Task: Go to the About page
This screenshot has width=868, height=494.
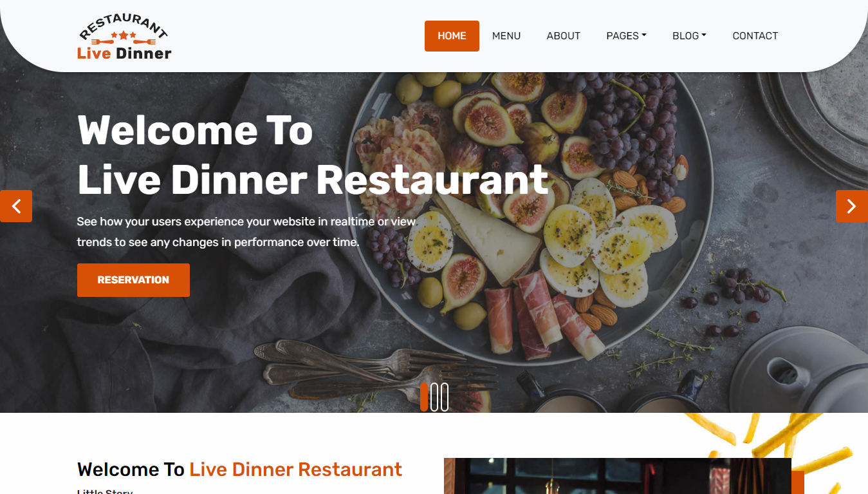Action: pos(564,36)
